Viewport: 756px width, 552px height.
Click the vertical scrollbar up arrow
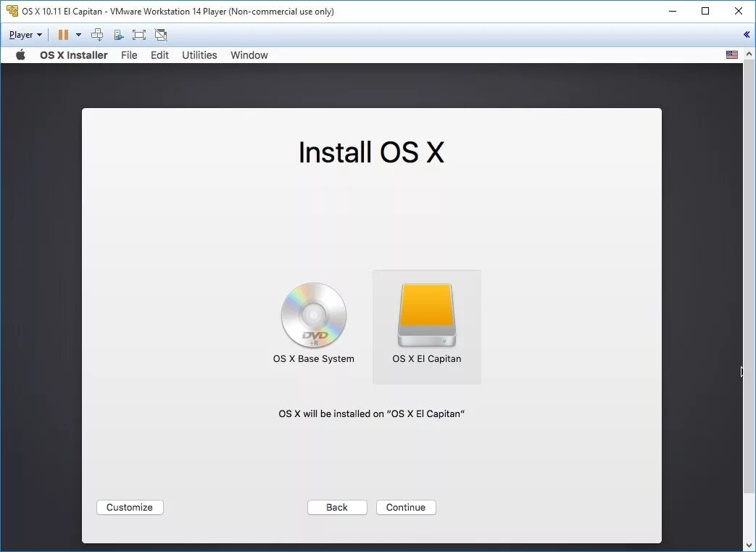749,54
